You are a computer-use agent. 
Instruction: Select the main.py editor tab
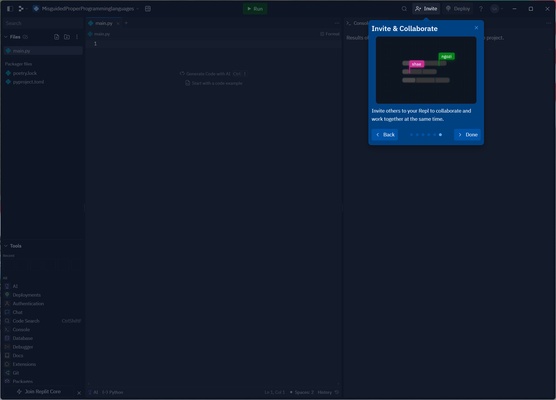coord(104,23)
